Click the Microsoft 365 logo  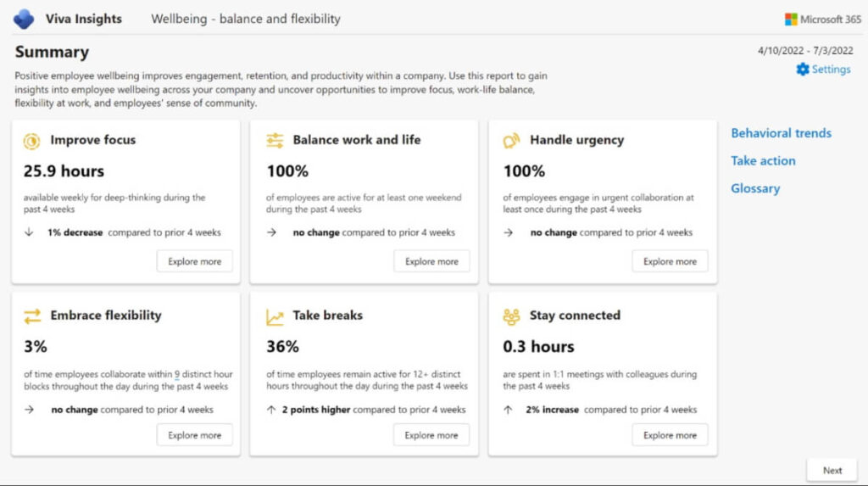791,20
